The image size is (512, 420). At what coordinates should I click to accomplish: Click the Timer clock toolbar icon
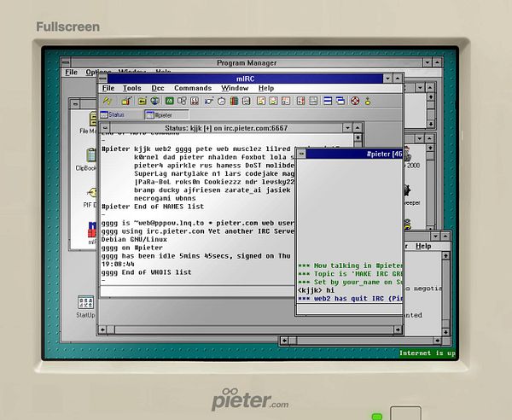(x=221, y=101)
